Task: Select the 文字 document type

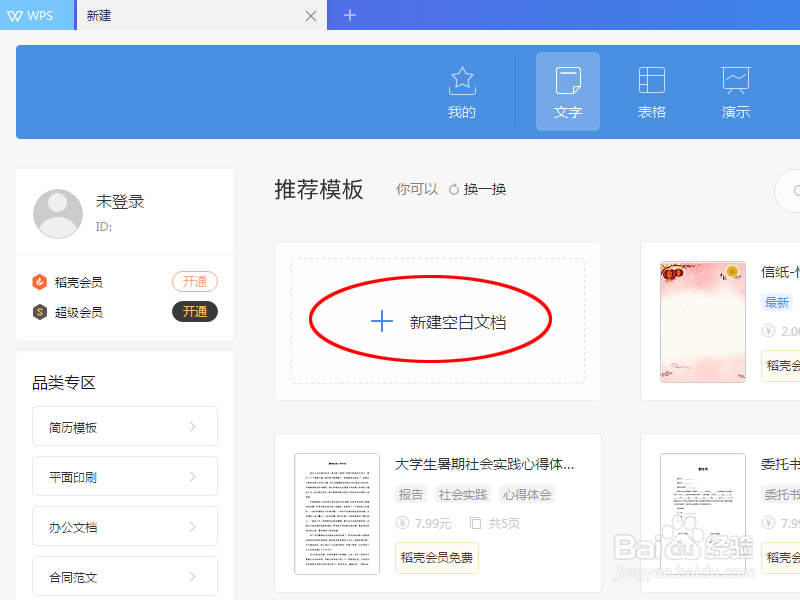Action: click(568, 92)
